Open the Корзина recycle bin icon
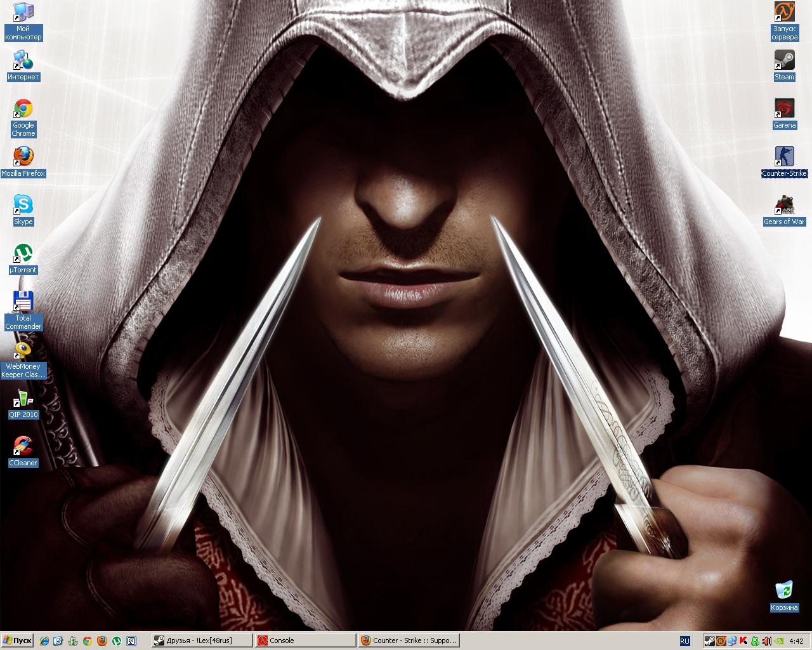 [x=784, y=597]
